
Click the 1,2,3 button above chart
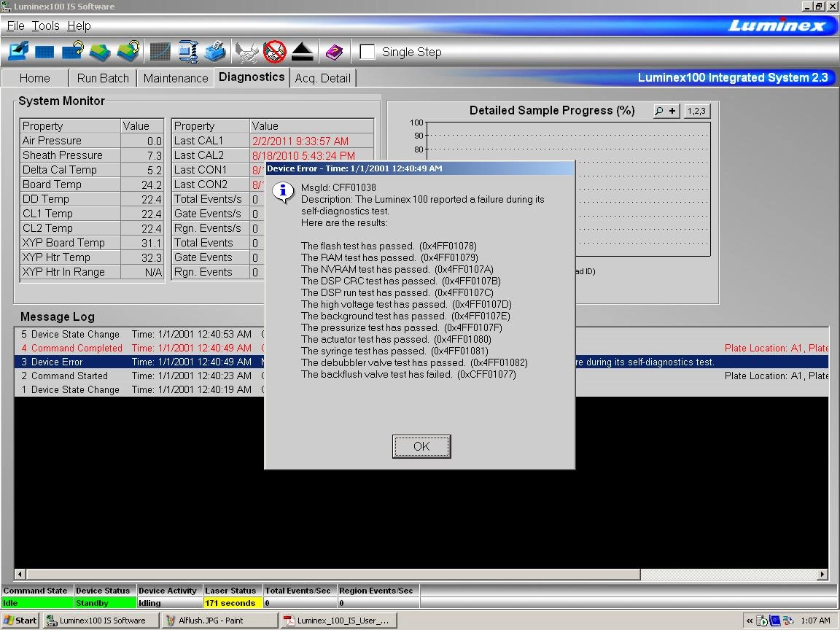(x=696, y=111)
